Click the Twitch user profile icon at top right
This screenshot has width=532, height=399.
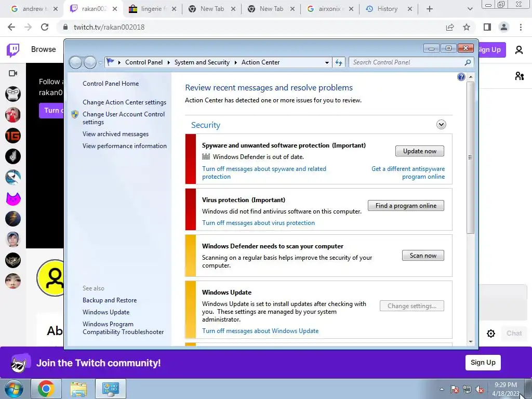pyautogui.click(x=519, y=50)
